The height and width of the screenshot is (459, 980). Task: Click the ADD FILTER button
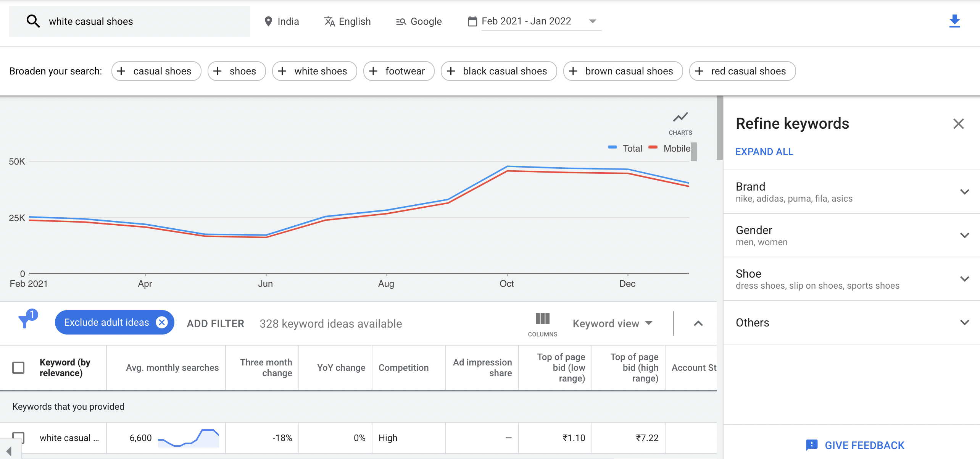[x=215, y=323]
